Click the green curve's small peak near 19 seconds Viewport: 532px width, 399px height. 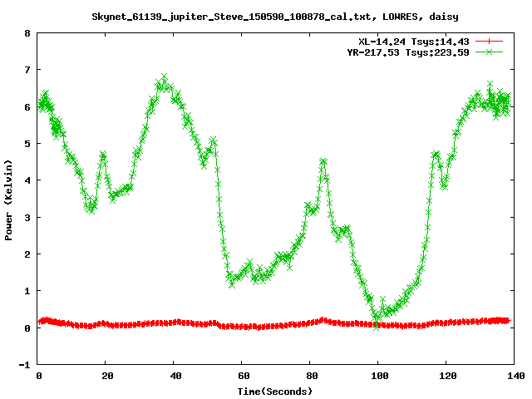tap(103, 155)
